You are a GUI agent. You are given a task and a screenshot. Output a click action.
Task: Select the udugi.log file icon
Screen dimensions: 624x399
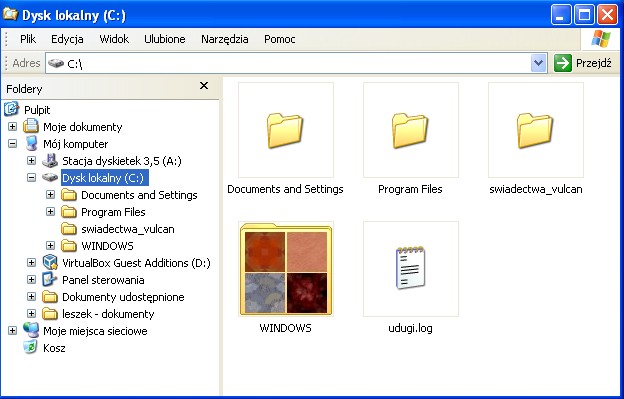coord(411,269)
